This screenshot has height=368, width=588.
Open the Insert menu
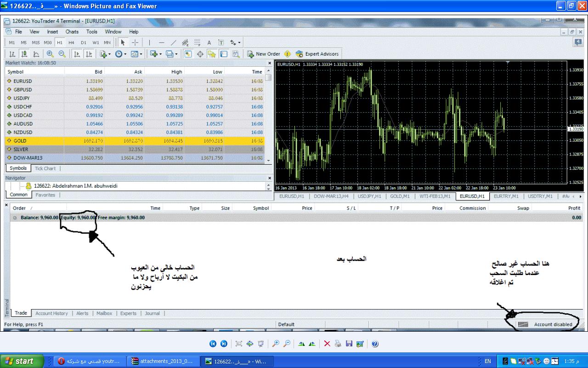pyautogui.click(x=52, y=32)
